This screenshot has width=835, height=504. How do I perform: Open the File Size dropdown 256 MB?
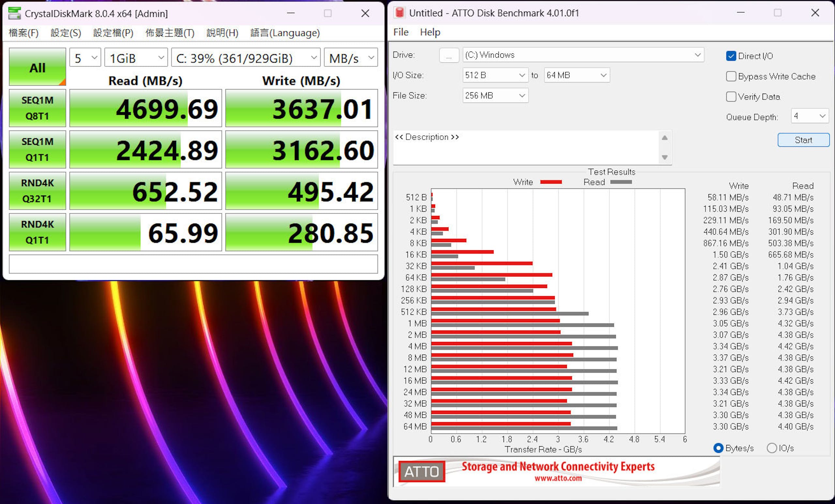[x=495, y=96]
